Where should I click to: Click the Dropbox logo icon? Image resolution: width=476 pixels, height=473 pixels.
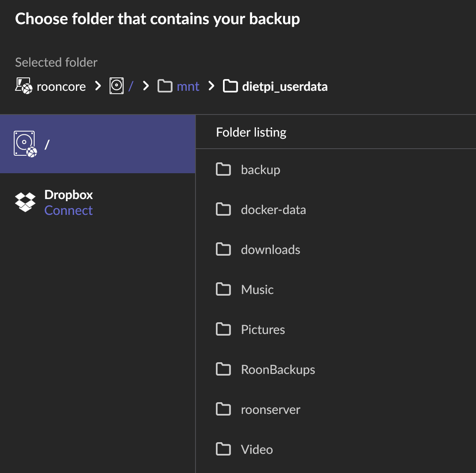click(x=25, y=202)
